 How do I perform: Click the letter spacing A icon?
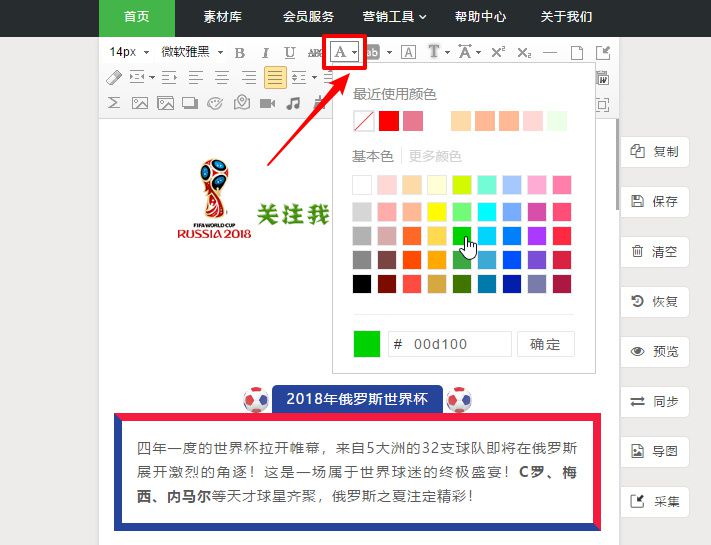coord(464,52)
